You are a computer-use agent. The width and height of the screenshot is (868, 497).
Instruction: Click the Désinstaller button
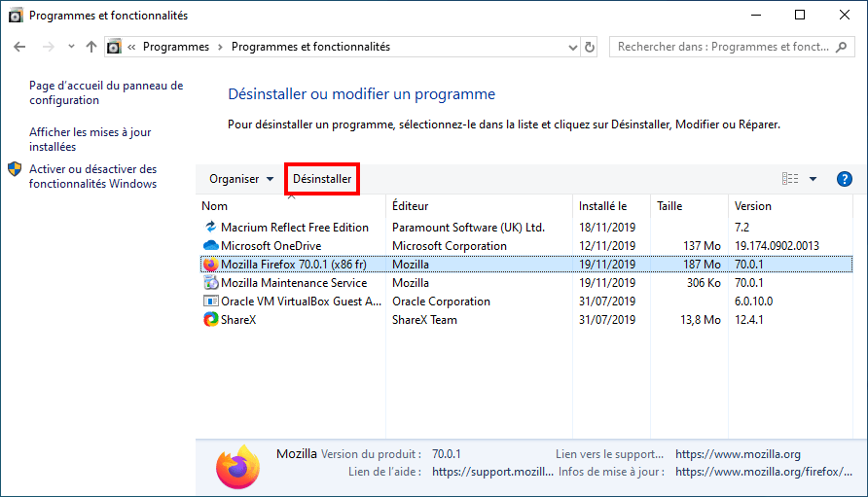click(322, 179)
